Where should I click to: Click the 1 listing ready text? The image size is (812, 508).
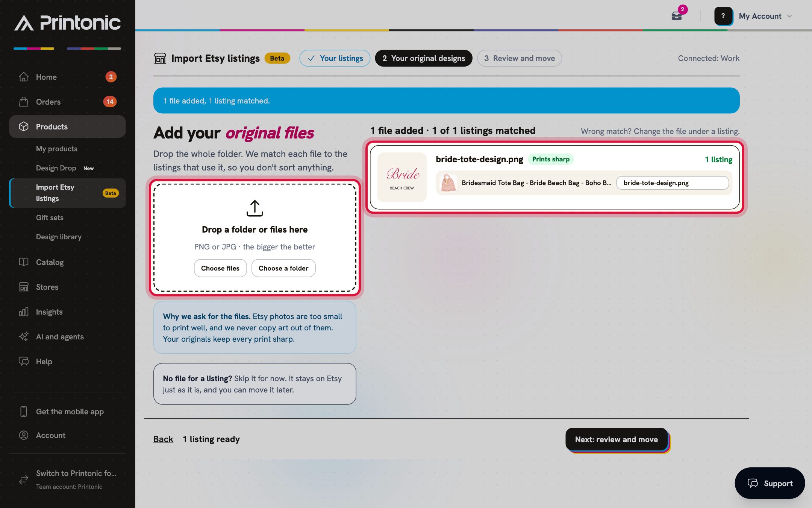point(211,439)
